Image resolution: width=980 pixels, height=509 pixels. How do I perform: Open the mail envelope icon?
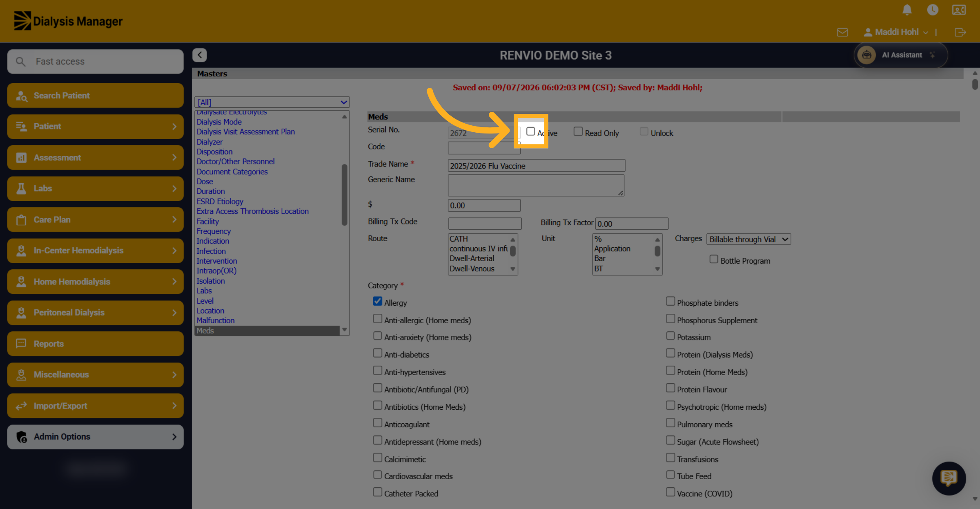[842, 32]
